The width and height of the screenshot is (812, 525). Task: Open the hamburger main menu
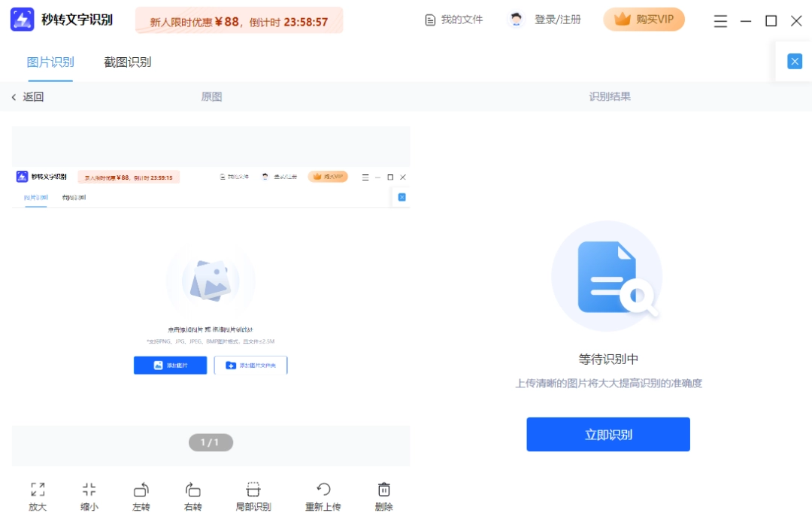[x=720, y=21]
